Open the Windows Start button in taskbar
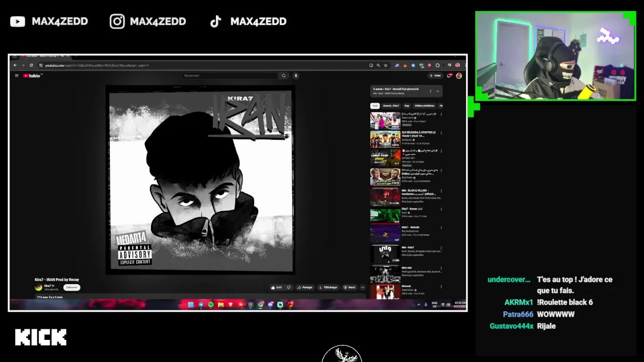The width and height of the screenshot is (644, 362). [191, 305]
